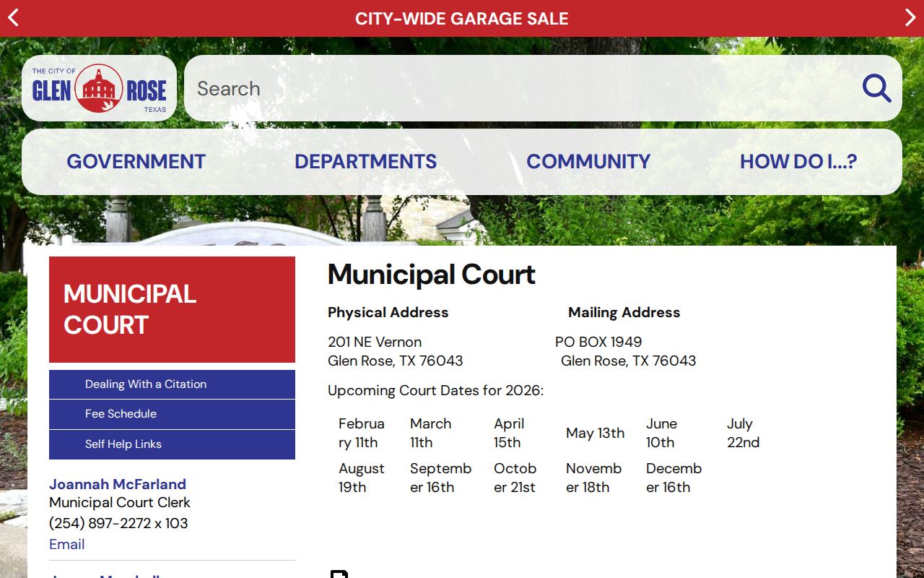
Task: Click Email link under Joannah McFarland
Action: click(67, 544)
